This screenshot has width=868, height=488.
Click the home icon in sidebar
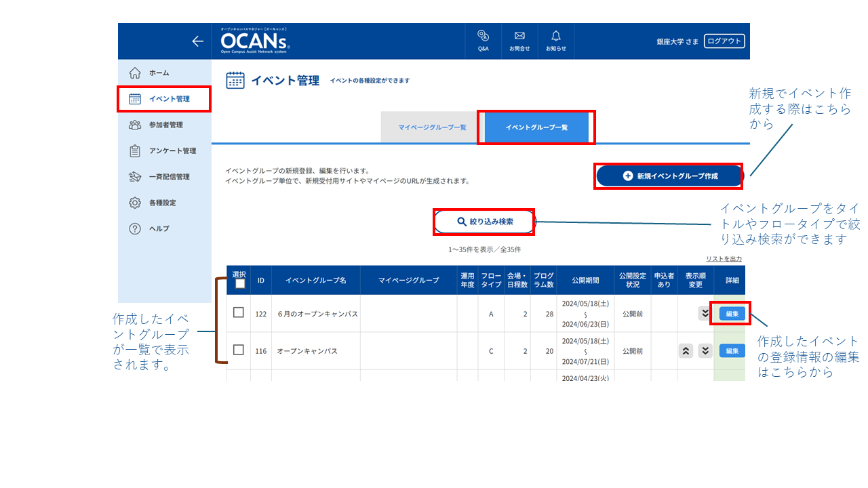tap(135, 73)
